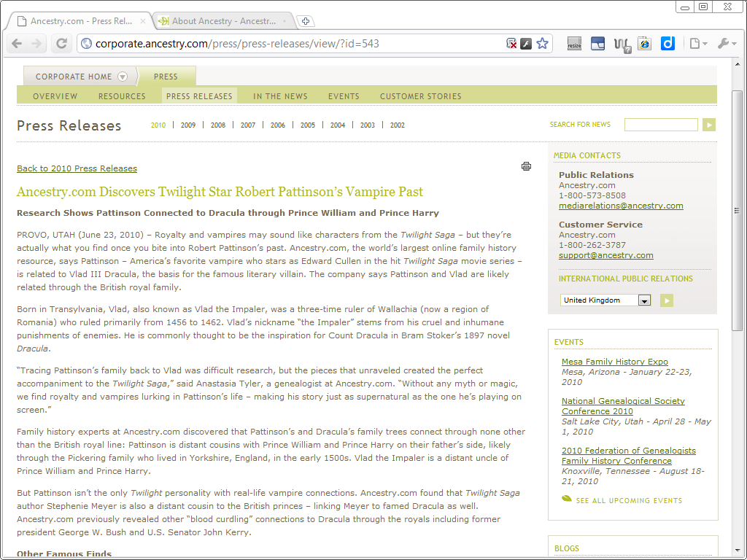Click the blocked pop-up icon in address bar

click(511, 44)
